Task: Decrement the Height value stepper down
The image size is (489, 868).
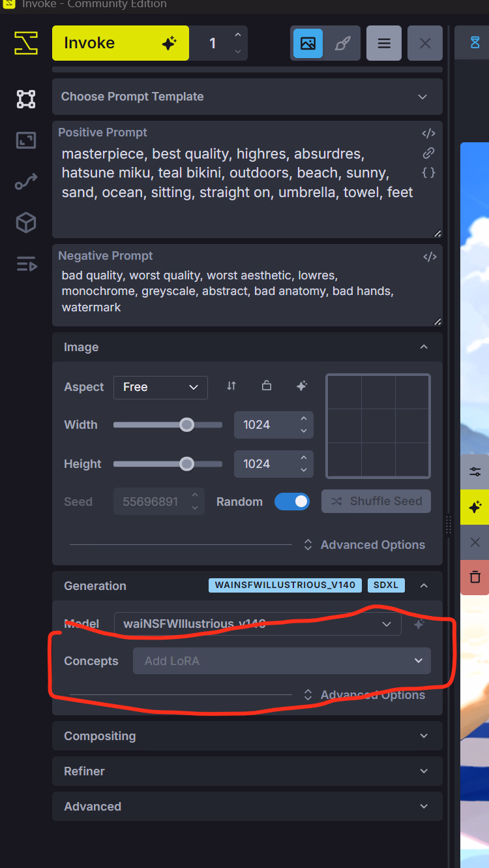Action: point(304,471)
